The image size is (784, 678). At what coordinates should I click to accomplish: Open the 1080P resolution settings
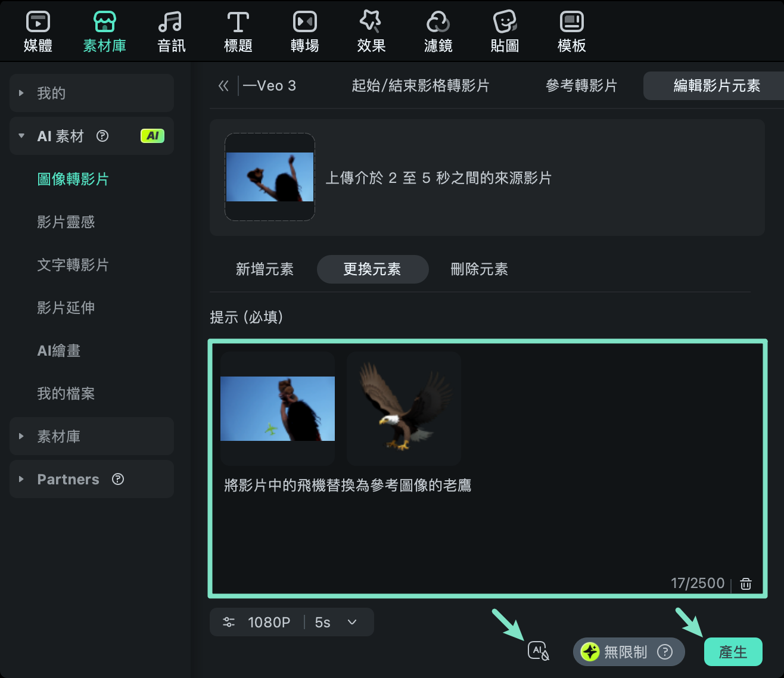(x=257, y=622)
